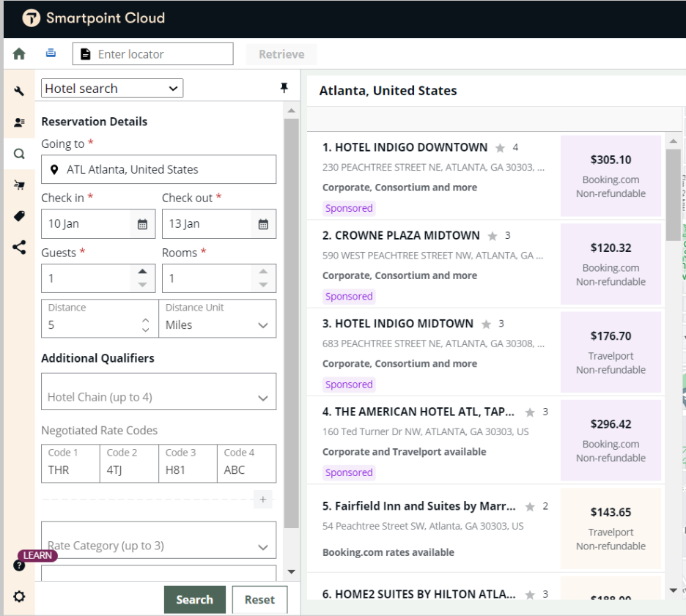The width and height of the screenshot is (686, 616).
Task: Click the search form scroll down arrow
Action: click(x=292, y=571)
